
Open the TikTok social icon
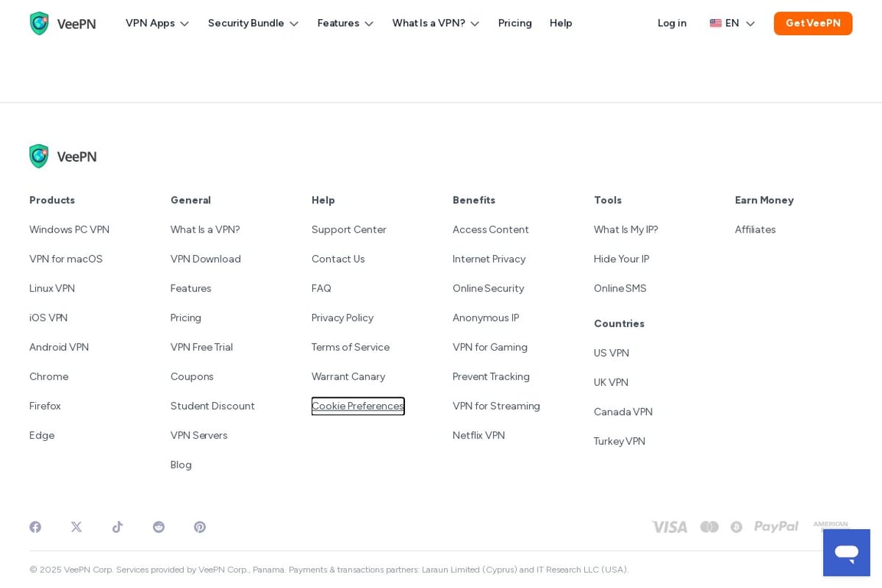click(118, 527)
